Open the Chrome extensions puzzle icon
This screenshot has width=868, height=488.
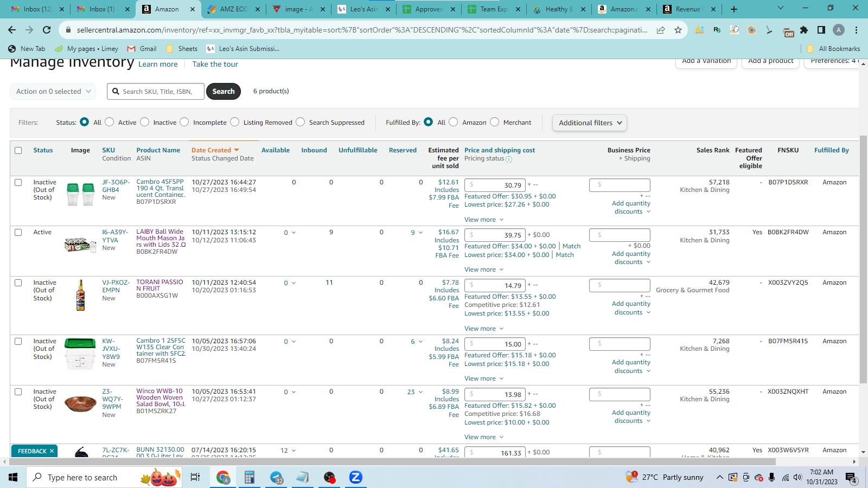pyautogui.click(x=804, y=30)
